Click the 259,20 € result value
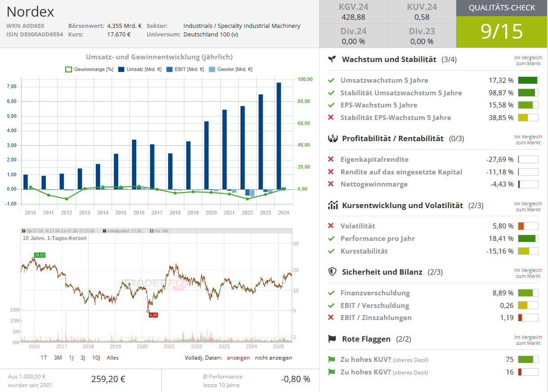Image resolution: width=548 pixels, height=392 pixels. 108,379
